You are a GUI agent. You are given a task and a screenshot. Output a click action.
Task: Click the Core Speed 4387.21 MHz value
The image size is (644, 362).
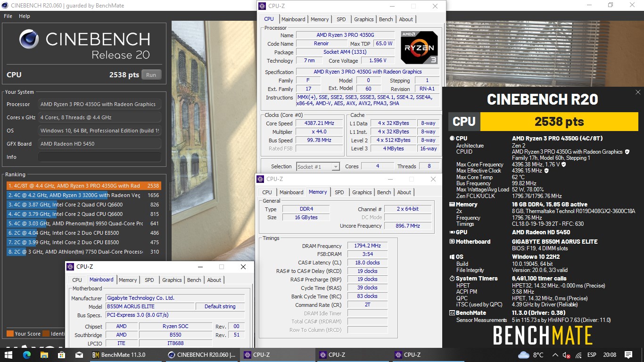320,123
